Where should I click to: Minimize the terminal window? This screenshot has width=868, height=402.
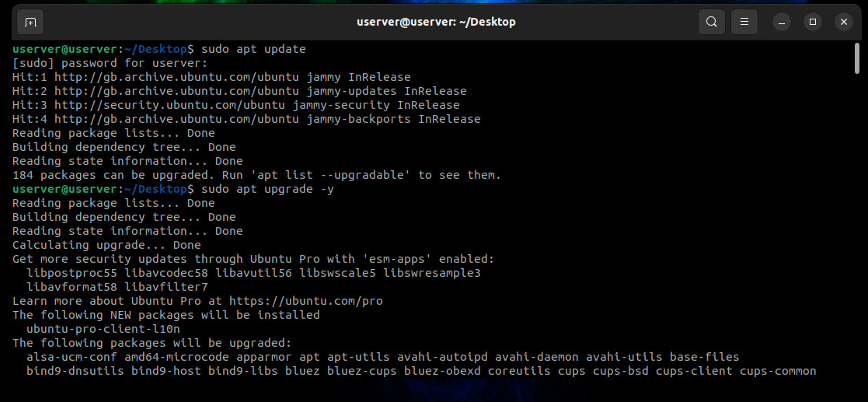pos(782,22)
